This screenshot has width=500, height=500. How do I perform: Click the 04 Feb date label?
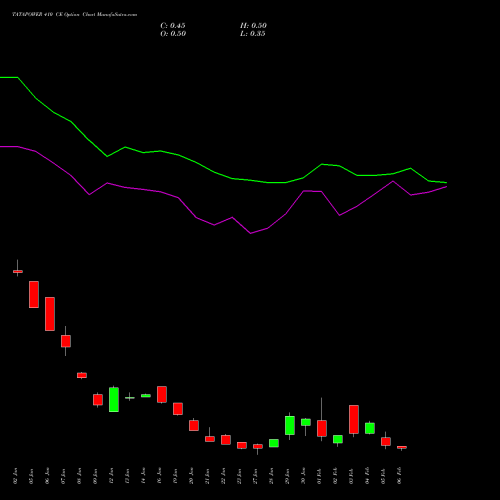click(367, 476)
